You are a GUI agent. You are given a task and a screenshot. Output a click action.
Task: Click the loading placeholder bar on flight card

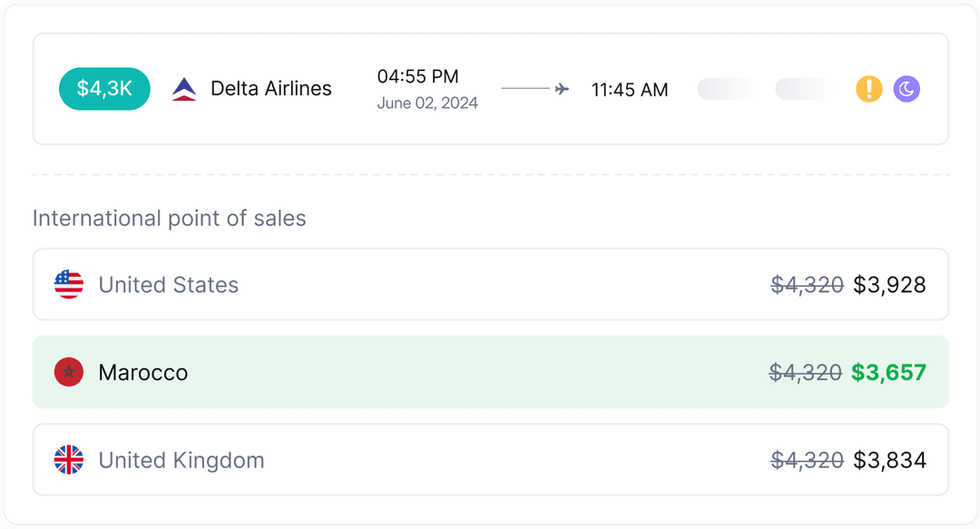point(723,89)
